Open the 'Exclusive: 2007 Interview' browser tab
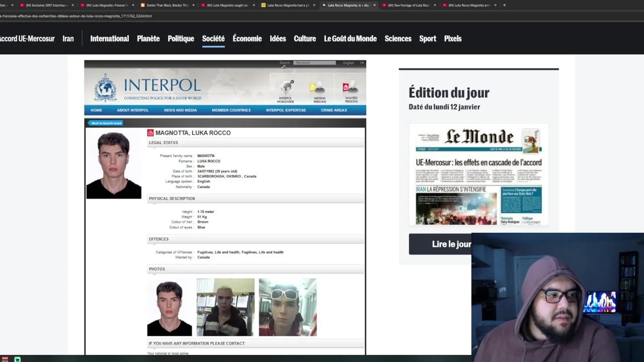Screen dimensions: 644x362 46,5
